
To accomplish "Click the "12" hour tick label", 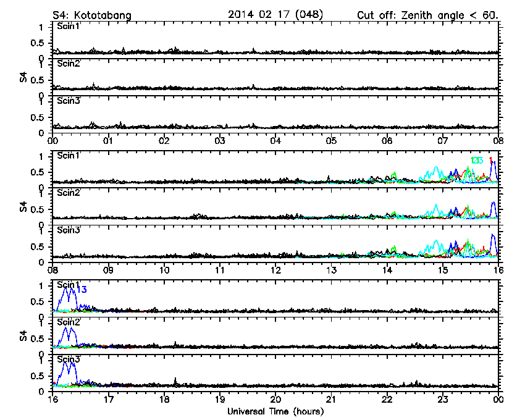I will [x=275, y=270].
